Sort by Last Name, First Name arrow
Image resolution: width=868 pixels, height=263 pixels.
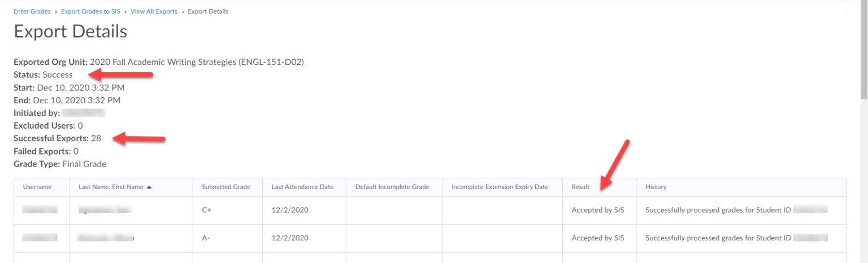149,187
